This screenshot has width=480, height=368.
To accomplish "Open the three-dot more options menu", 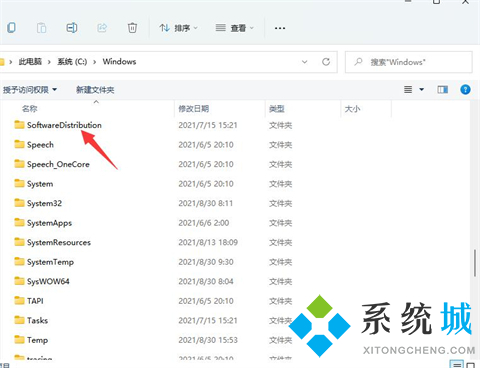I will tap(280, 28).
